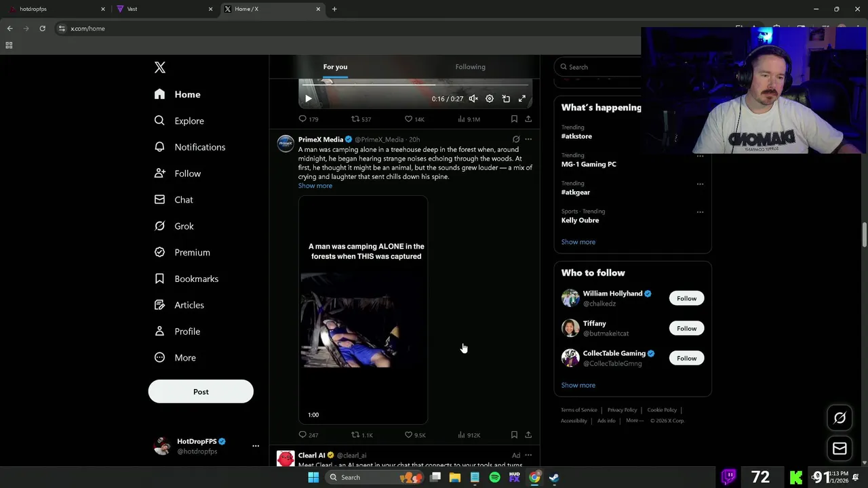Open the Home page in sidebar
Image resolution: width=868 pixels, height=488 pixels.
178,94
